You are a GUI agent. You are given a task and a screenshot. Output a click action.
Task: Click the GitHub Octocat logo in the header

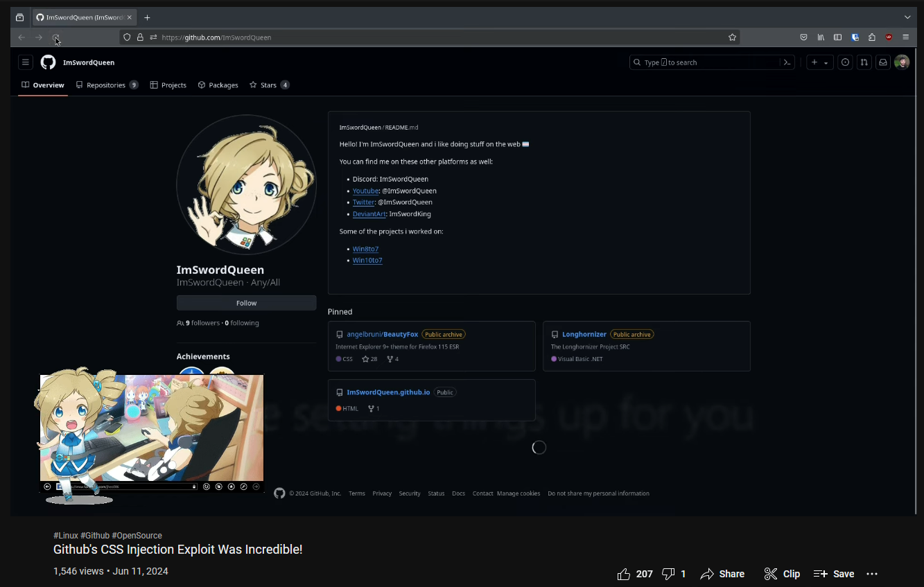(48, 62)
